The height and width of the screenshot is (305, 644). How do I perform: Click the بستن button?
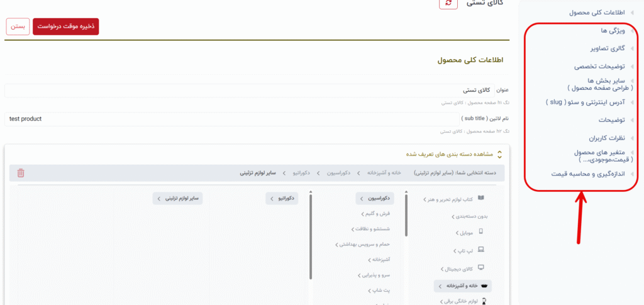[18, 26]
